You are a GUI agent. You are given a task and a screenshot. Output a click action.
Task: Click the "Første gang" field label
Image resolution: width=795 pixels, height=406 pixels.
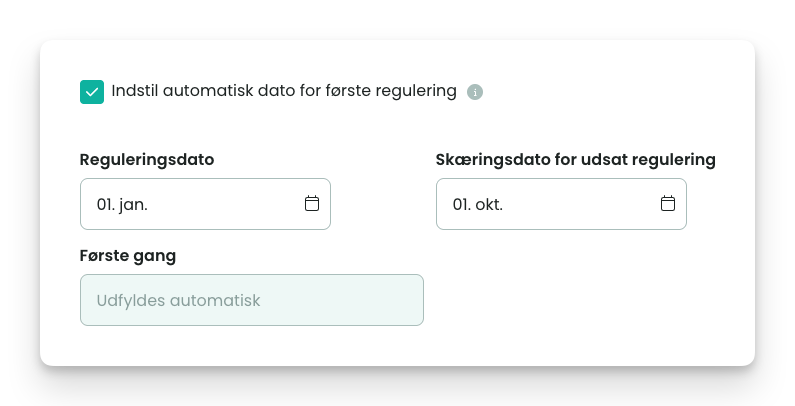[128, 255]
